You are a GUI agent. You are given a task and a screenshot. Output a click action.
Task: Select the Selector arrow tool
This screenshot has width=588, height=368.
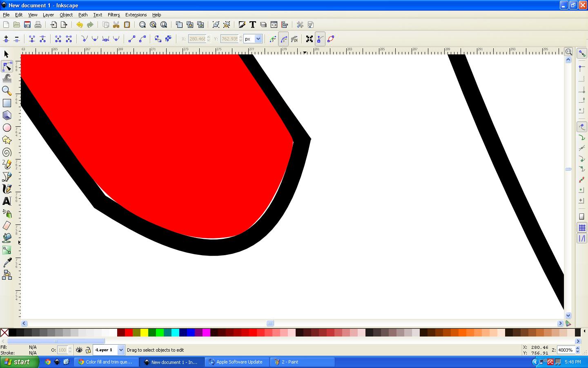coord(7,54)
